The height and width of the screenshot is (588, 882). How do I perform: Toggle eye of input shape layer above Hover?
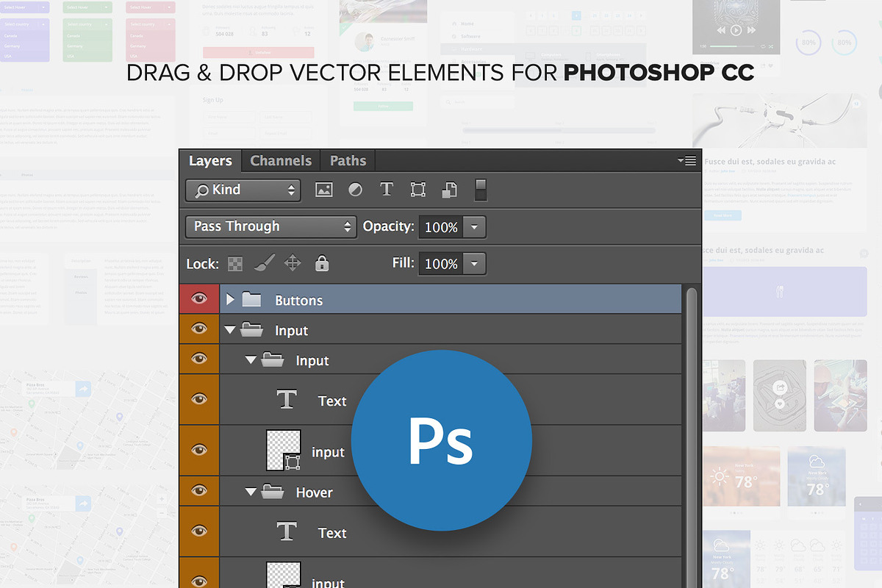(199, 450)
